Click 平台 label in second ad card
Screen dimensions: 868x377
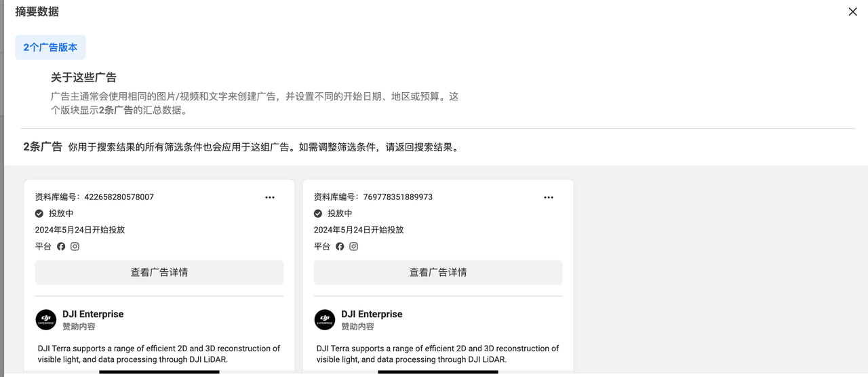(322, 246)
